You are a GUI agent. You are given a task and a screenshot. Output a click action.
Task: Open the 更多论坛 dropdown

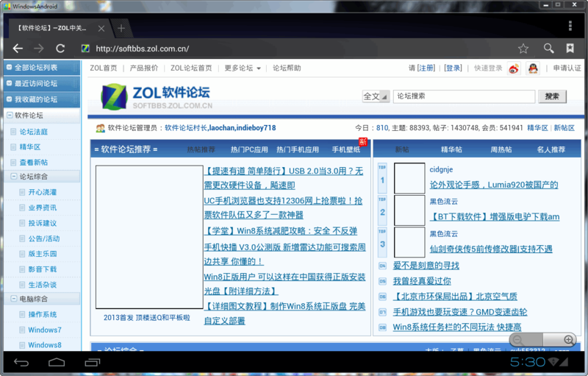[243, 68]
